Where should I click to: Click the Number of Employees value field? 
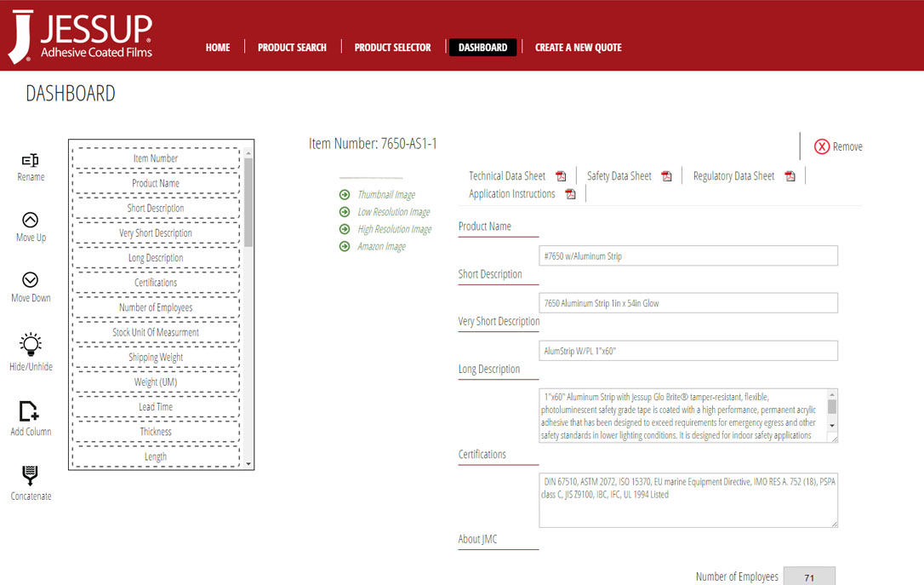(x=809, y=576)
